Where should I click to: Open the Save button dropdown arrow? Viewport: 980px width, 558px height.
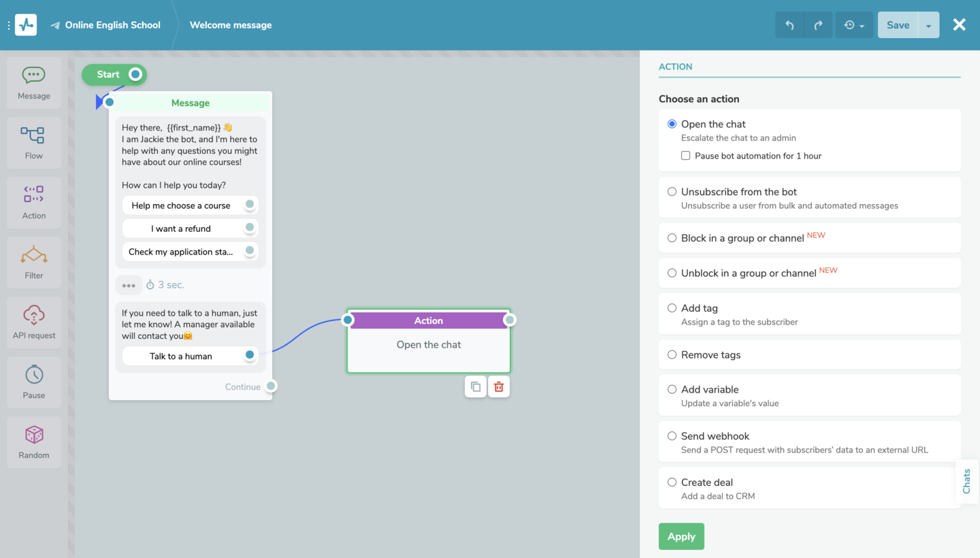pos(928,24)
